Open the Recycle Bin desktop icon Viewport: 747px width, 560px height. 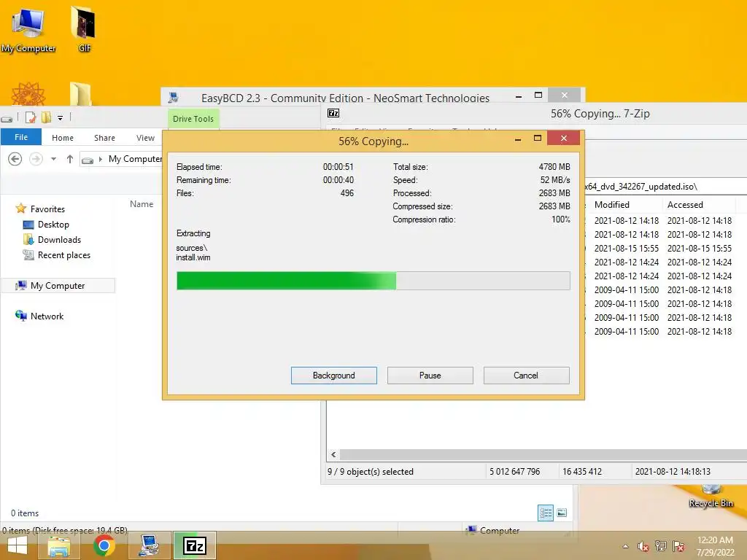[x=711, y=497]
